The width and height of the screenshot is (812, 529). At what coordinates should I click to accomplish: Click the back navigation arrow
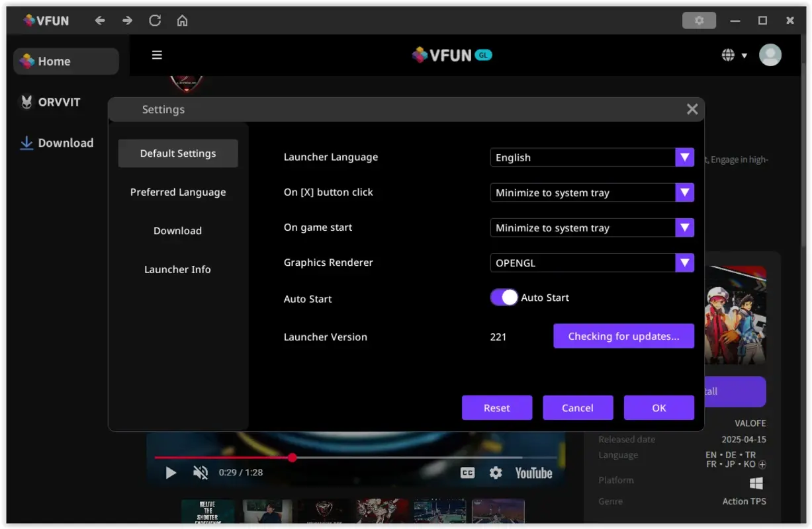99,20
